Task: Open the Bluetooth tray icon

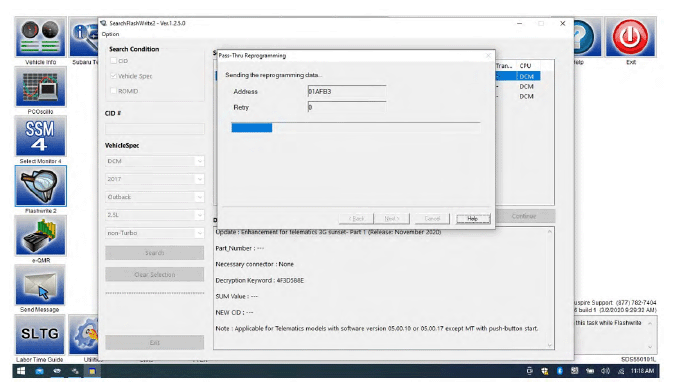Action: point(560,371)
